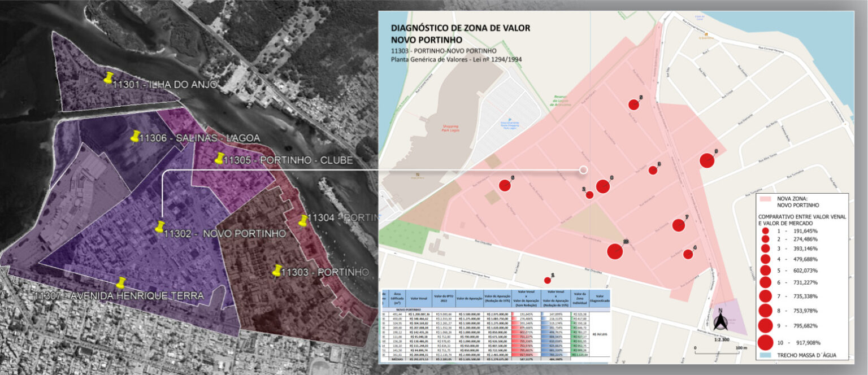Screen dimensions: 868x375
Task: Click red map marker number 6
Action: [505, 185]
